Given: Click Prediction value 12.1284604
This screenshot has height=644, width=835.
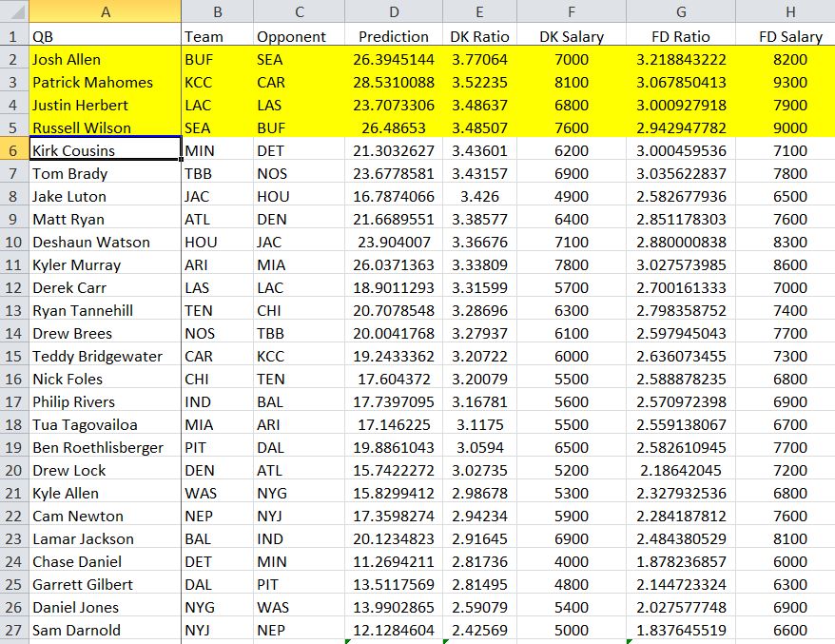Looking at the screenshot, I should (394, 630).
